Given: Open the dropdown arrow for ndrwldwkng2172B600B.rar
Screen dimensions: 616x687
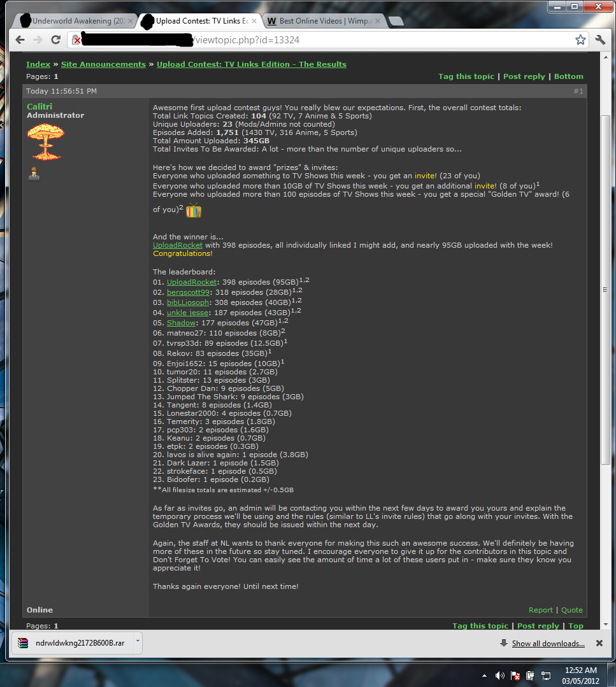Looking at the screenshot, I should click(x=138, y=641).
